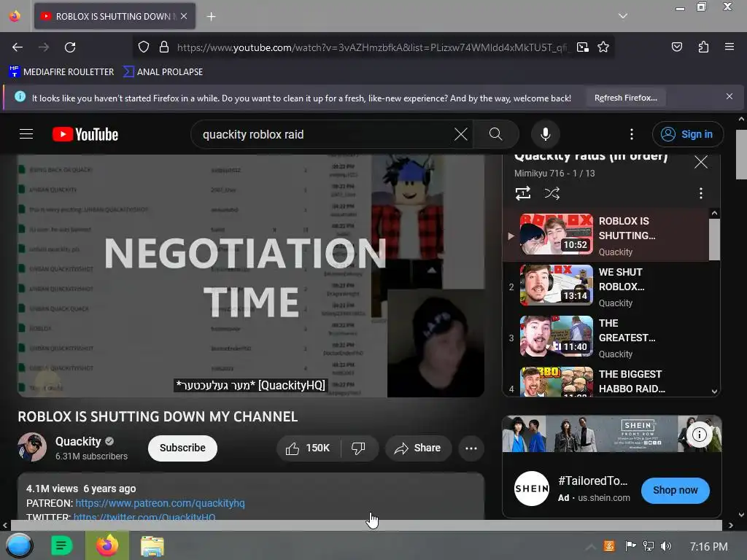The width and height of the screenshot is (747, 560).
Task: Open the green notes app on taskbar
Action: tap(61, 545)
